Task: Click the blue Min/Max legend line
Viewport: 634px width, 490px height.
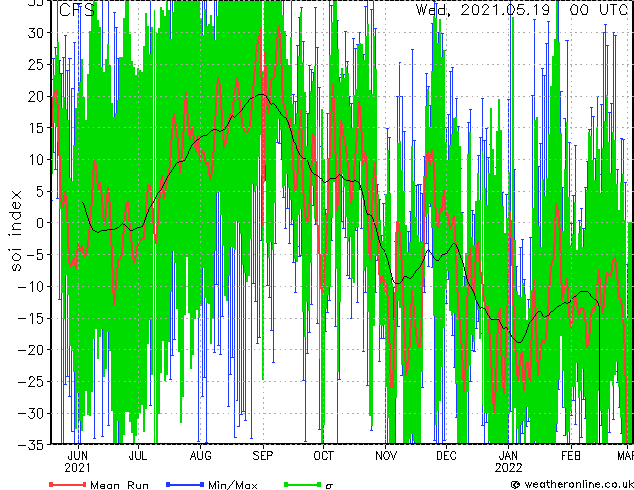Action: [185, 484]
